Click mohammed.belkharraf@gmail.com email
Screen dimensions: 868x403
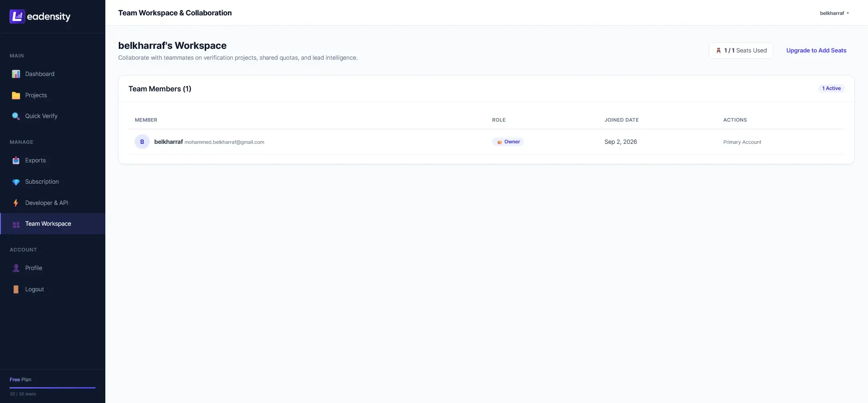tap(224, 142)
